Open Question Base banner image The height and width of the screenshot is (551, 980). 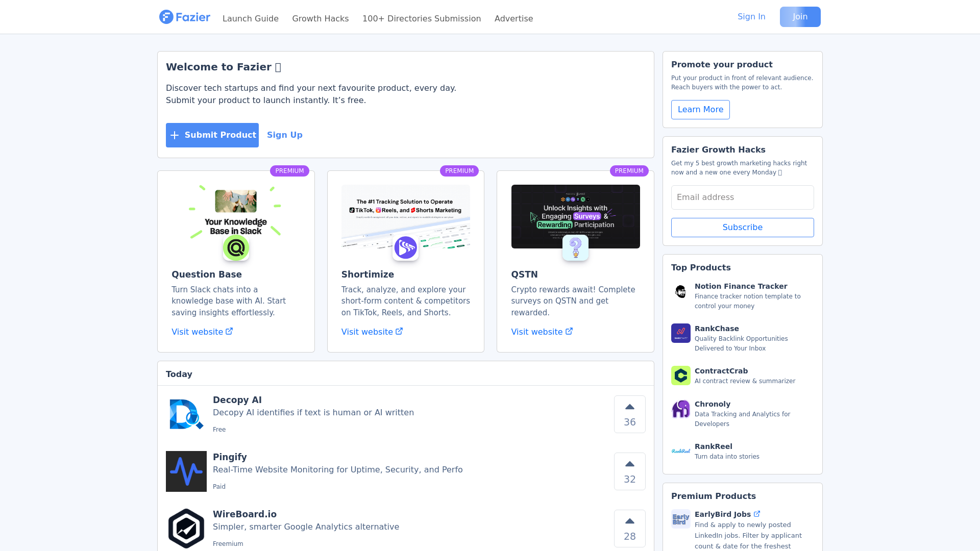click(x=236, y=216)
